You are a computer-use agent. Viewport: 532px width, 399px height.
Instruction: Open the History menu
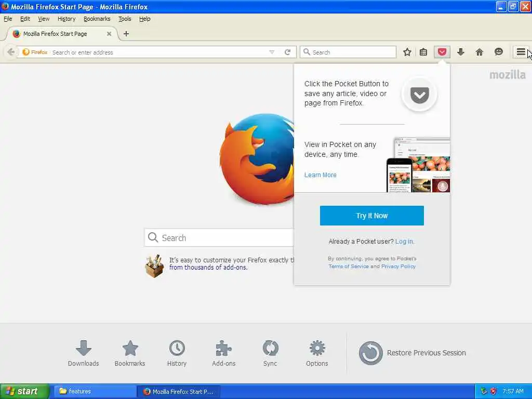pos(66,19)
